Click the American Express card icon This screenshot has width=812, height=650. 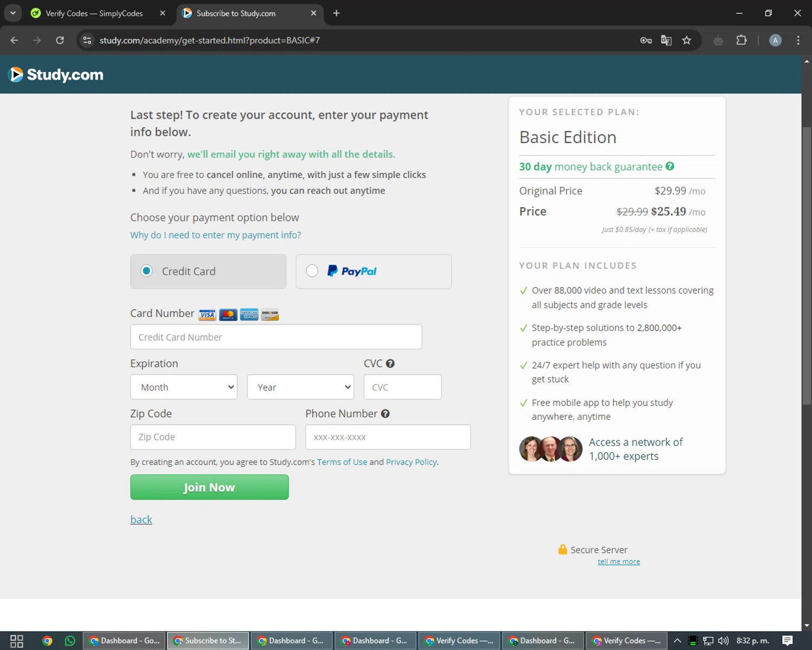click(x=249, y=315)
